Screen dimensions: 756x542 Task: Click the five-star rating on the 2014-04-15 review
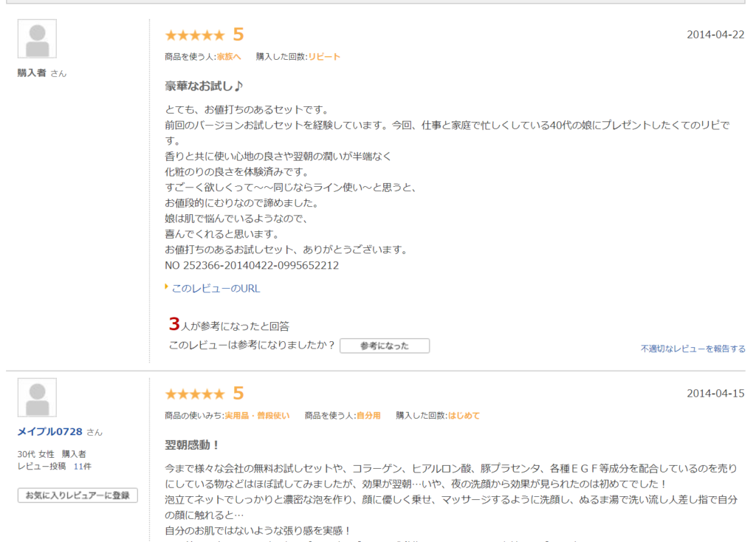[x=195, y=394]
